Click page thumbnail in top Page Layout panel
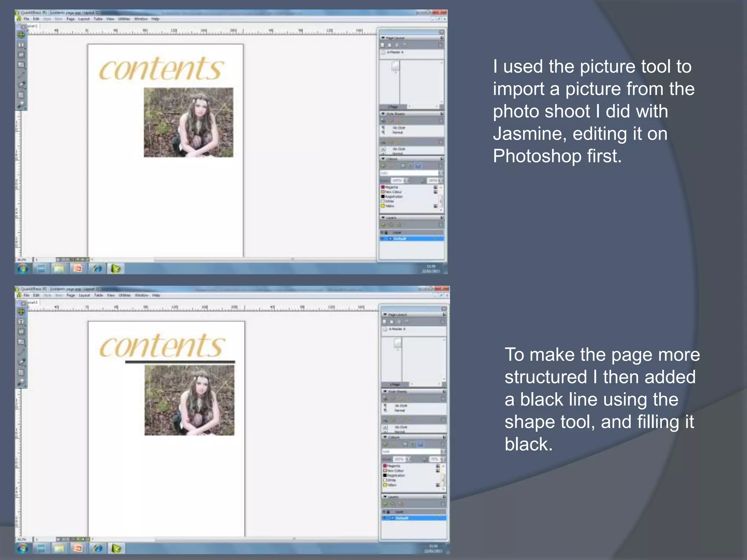This screenshot has height=560, width=747. pos(396,66)
